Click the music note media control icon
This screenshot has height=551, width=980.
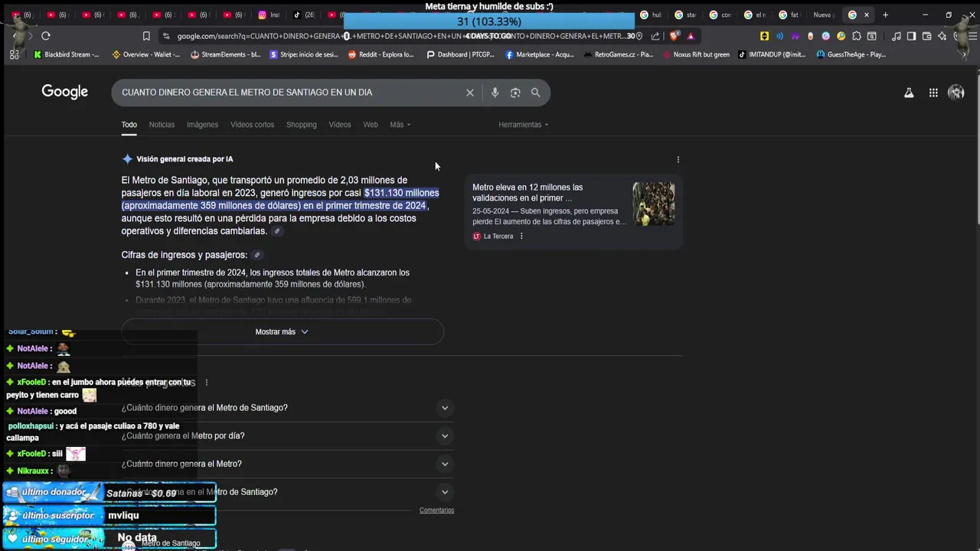[x=896, y=36]
